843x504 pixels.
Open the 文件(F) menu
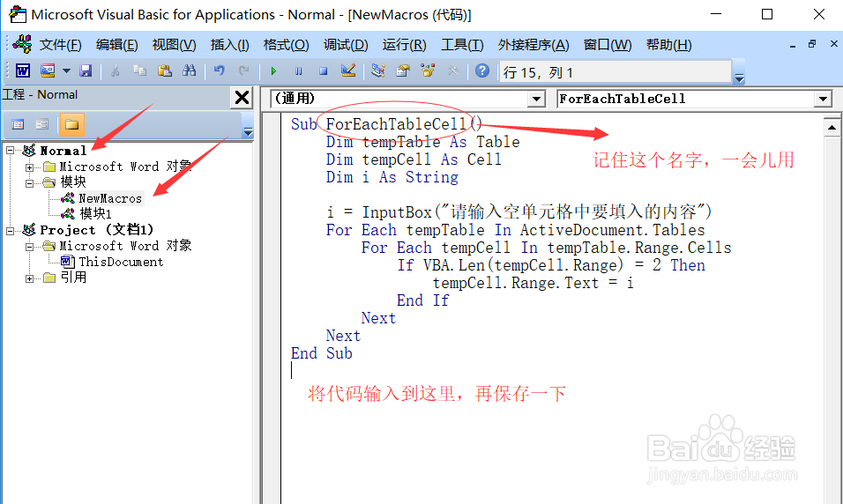(60, 45)
